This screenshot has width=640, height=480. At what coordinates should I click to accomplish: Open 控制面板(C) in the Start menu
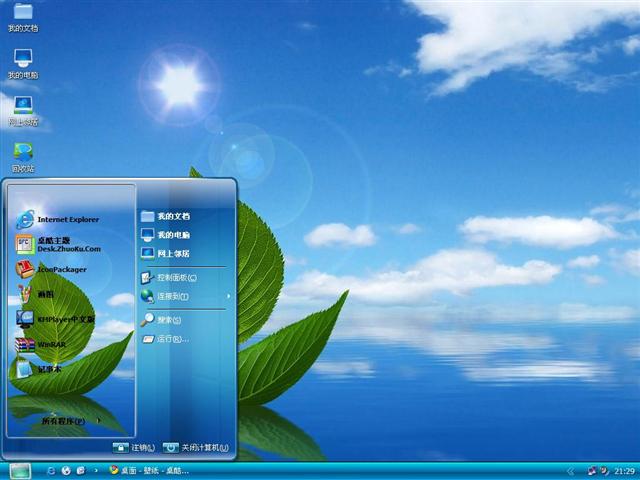tap(176, 277)
